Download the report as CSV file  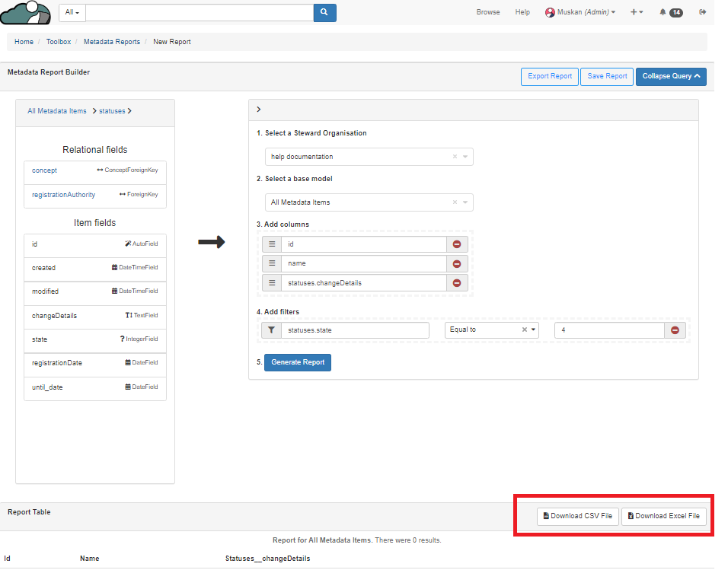pos(577,516)
